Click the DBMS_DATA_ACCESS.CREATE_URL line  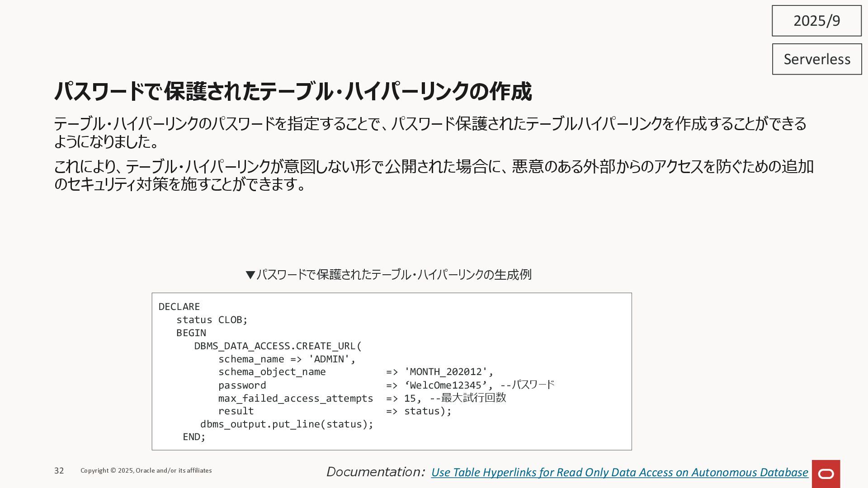tap(278, 346)
